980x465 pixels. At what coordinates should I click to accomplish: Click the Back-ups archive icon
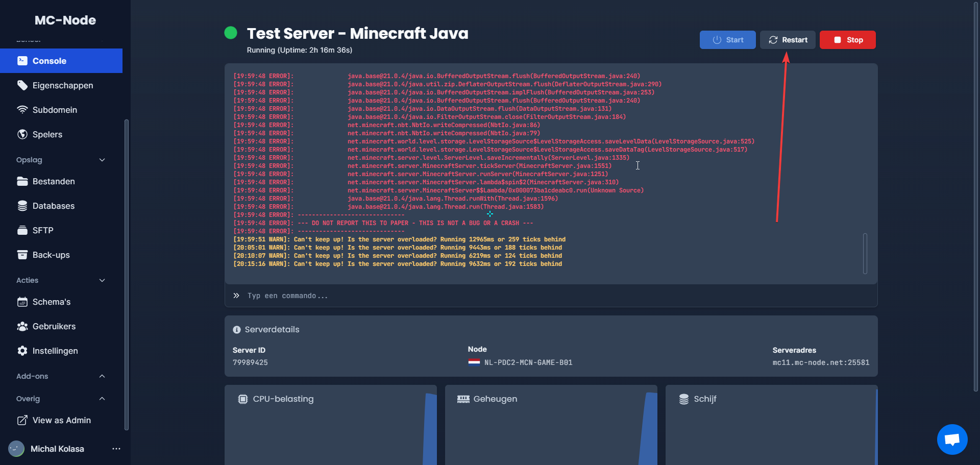[22, 255]
